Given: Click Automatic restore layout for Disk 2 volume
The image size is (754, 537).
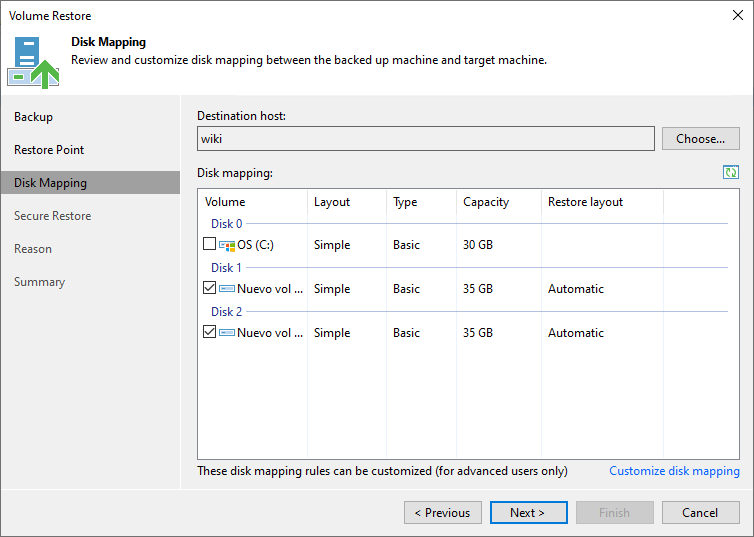Looking at the screenshot, I should [576, 333].
